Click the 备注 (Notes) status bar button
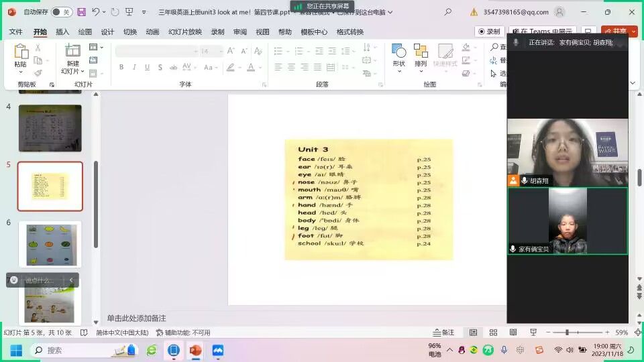This screenshot has width=644, height=362. click(444, 333)
